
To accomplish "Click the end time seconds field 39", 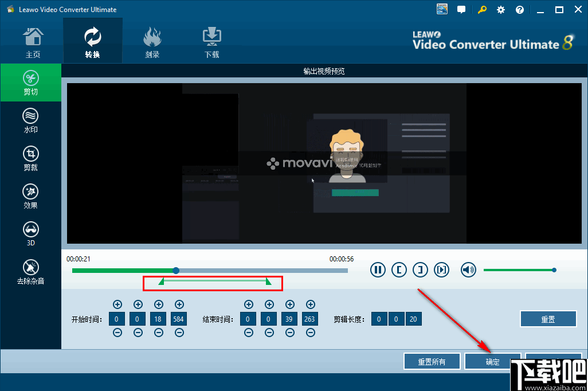I will (289, 319).
